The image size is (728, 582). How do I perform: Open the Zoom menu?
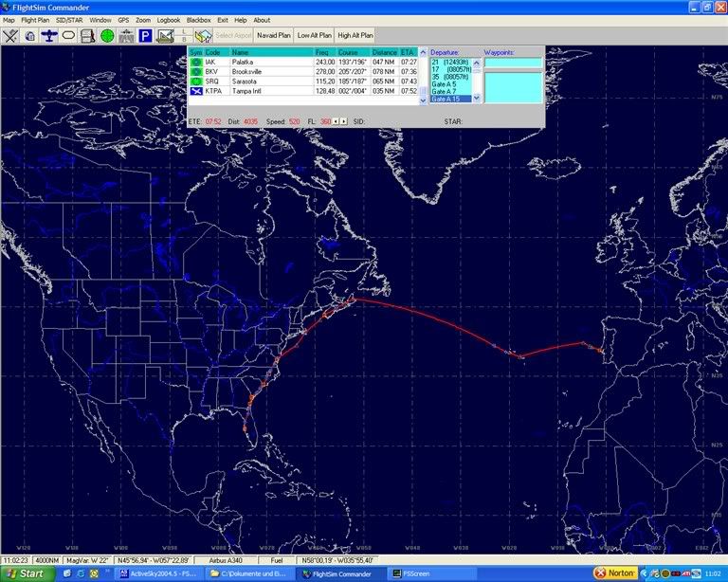point(143,20)
